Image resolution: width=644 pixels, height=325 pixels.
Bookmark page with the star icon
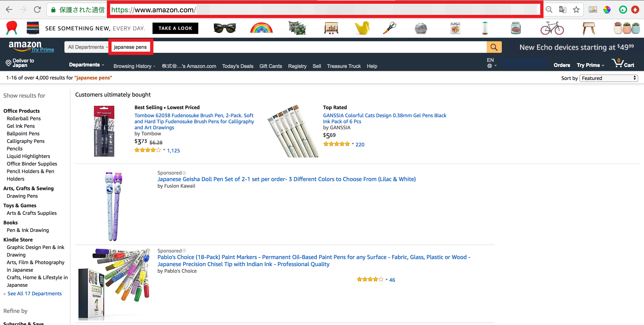(576, 10)
